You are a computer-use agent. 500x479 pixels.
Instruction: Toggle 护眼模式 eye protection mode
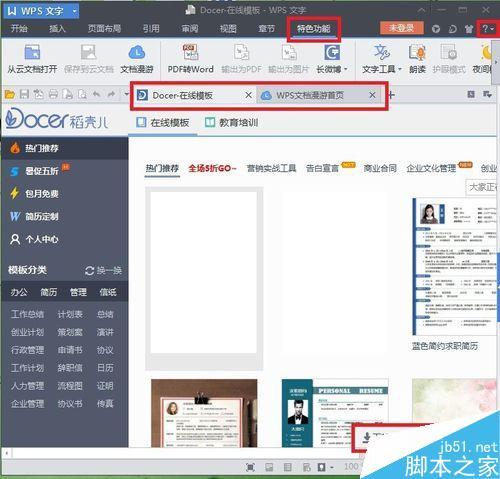449,59
